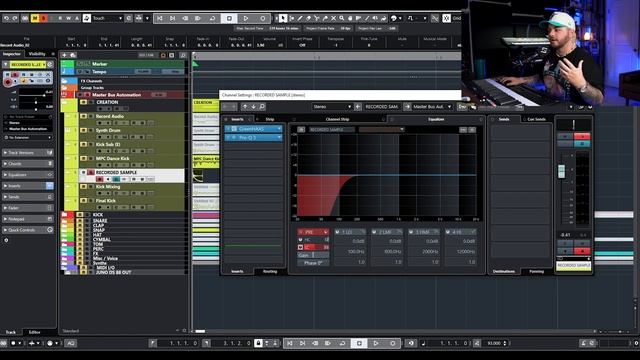Select the Draw pencil tool
640x360 pixels.
click(x=300, y=18)
